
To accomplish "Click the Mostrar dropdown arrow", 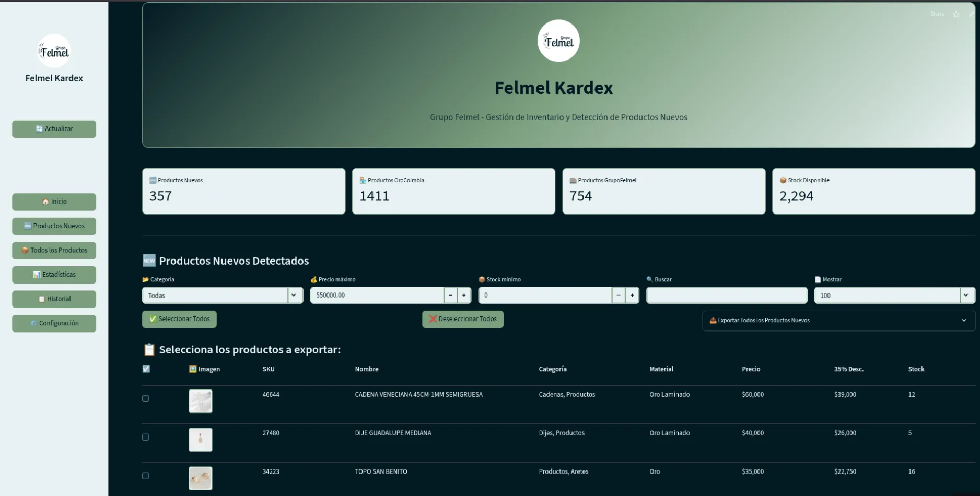I will [966, 296].
